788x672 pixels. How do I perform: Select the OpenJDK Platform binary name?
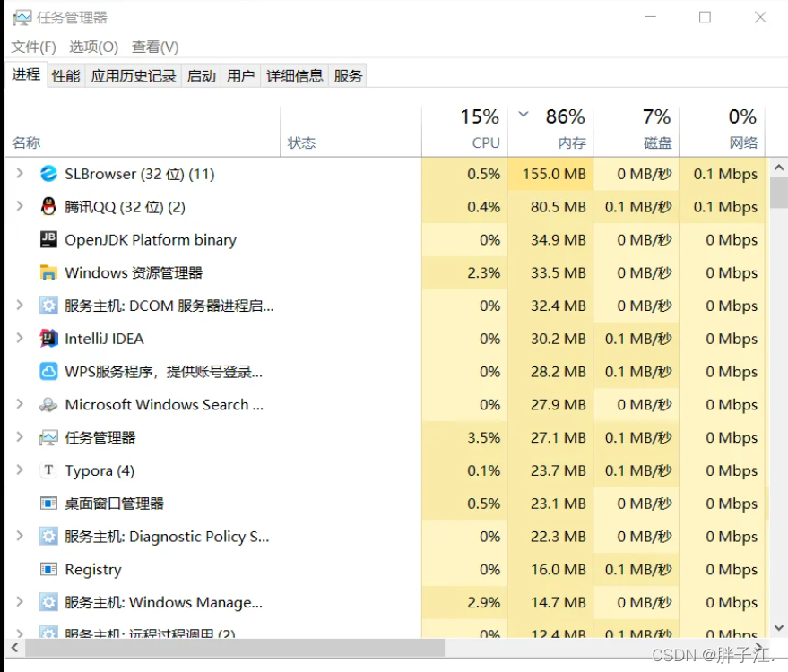click(x=151, y=240)
